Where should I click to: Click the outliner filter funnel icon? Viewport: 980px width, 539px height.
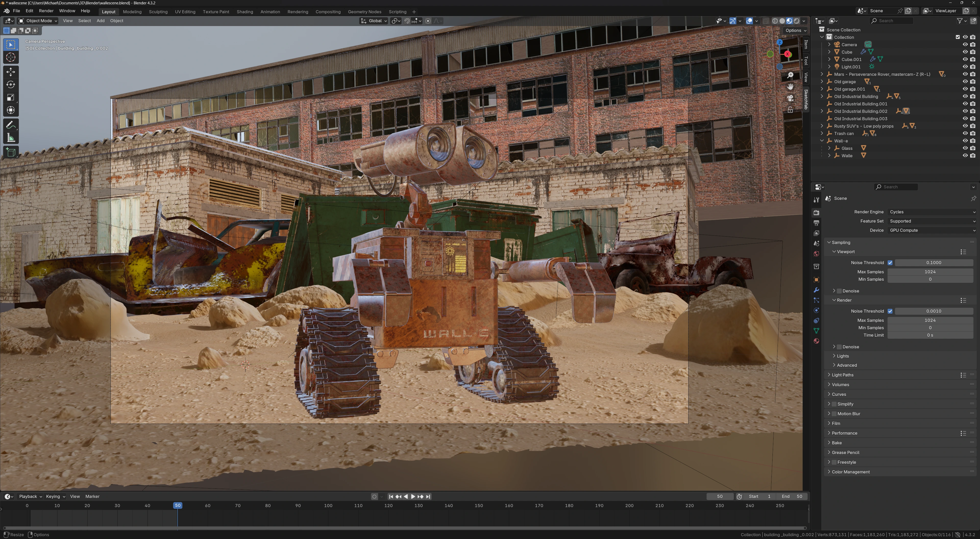pyautogui.click(x=960, y=21)
